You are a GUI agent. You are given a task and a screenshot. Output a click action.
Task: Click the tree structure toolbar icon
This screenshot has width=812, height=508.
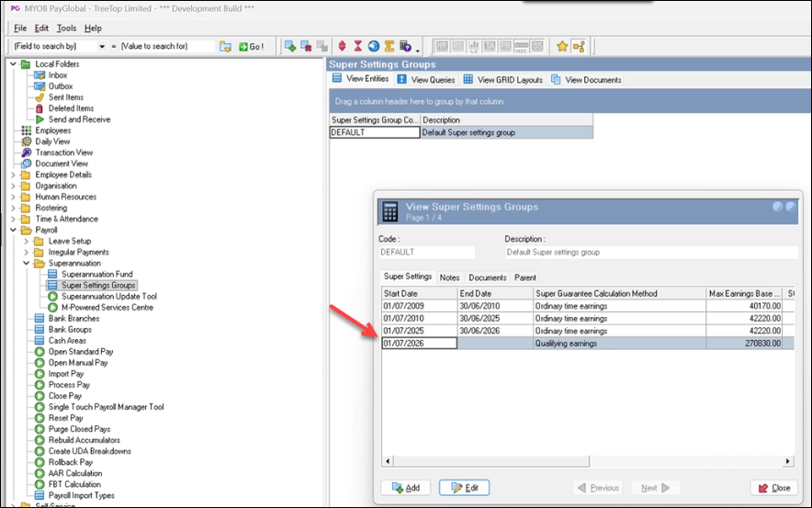tap(579, 46)
